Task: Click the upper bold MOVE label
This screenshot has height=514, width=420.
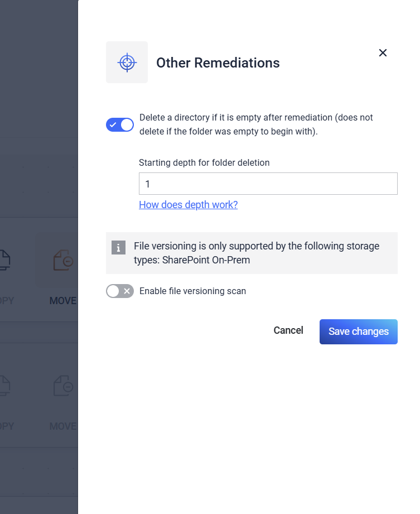Action: (62, 301)
